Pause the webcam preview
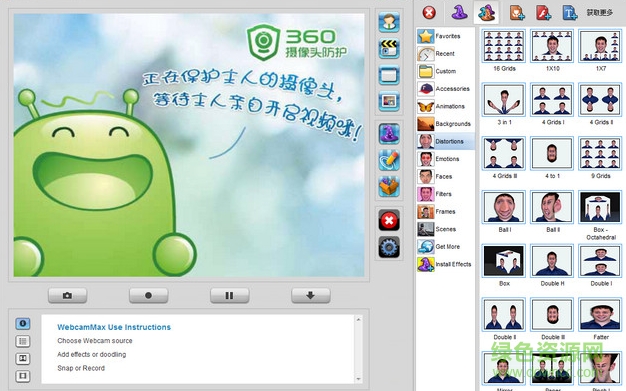 click(x=230, y=296)
